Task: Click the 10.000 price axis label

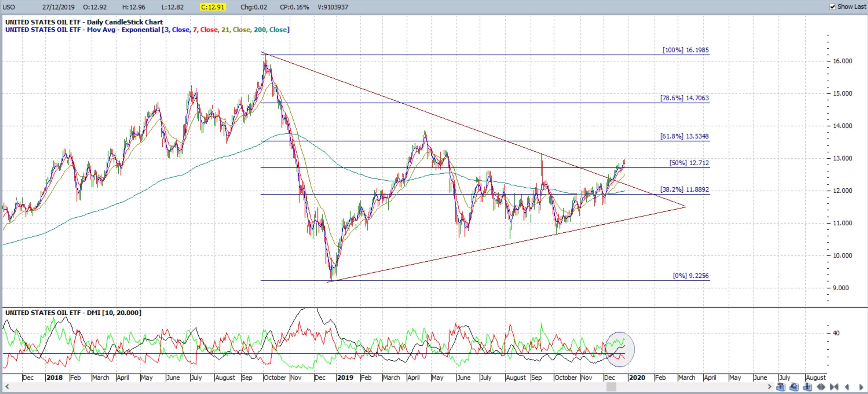Action: coord(843,255)
